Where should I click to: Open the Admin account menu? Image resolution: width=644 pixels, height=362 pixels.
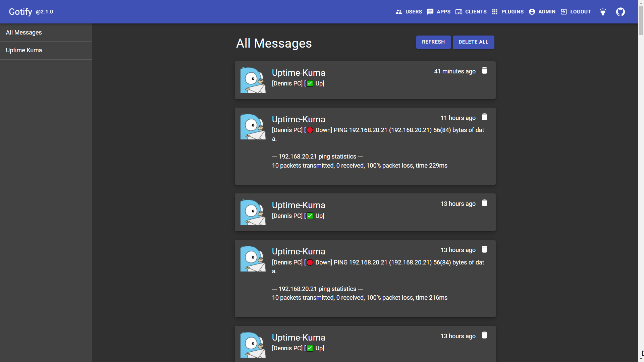click(542, 12)
